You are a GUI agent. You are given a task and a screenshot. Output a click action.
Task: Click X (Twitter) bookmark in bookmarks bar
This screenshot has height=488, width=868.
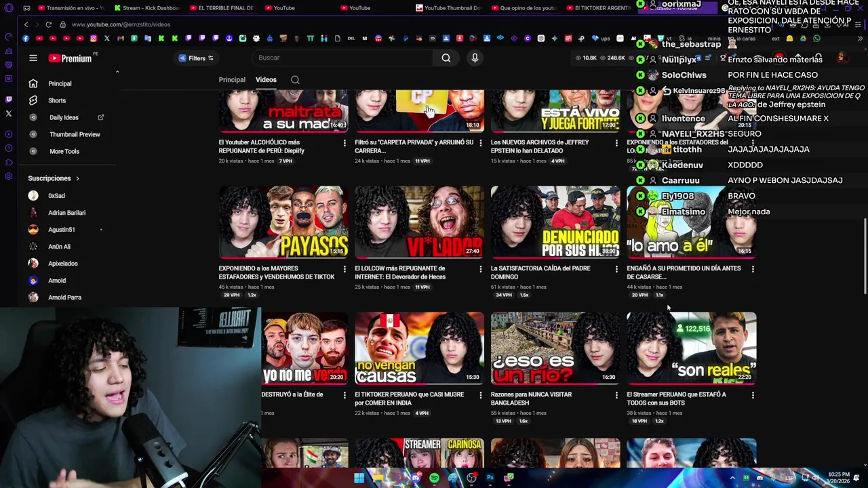pyautogui.click(x=106, y=39)
